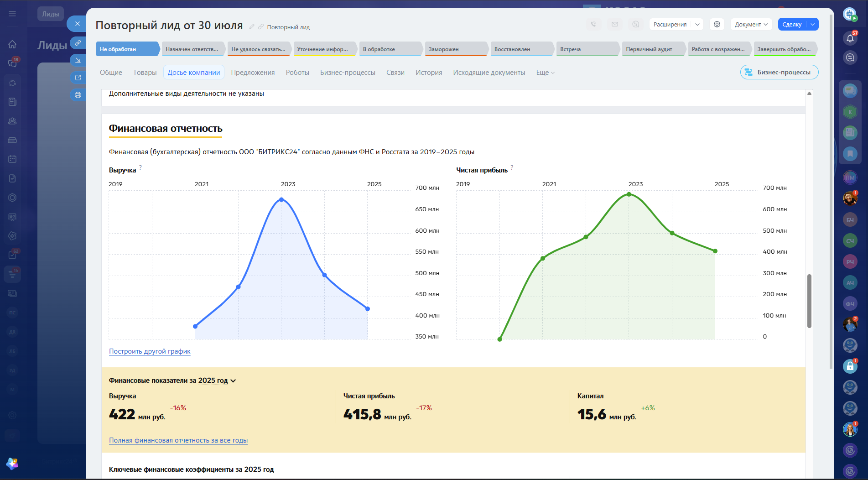The height and width of the screenshot is (480, 868).
Task: Open settings gear icon near Расширения
Action: click(717, 24)
